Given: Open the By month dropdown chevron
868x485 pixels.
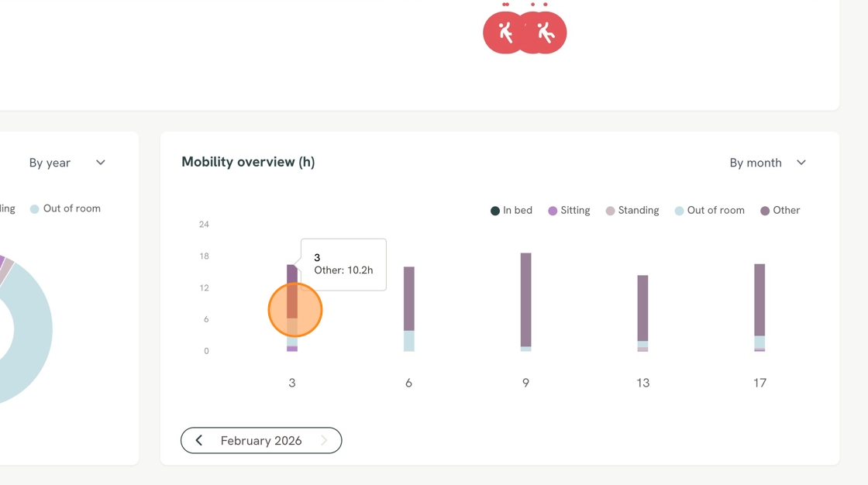Looking at the screenshot, I should click(801, 162).
